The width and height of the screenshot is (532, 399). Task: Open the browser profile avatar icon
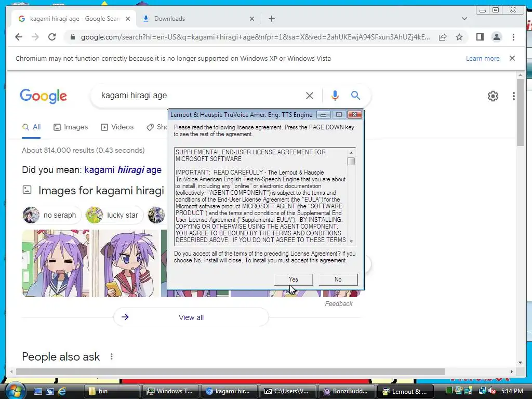click(x=496, y=37)
